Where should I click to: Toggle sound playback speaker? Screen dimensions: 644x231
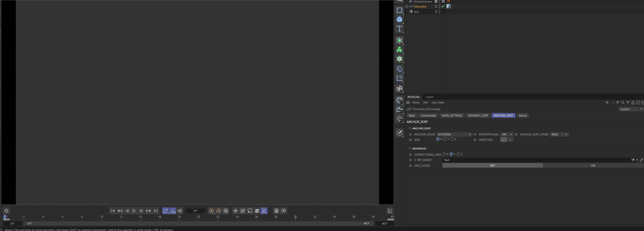tap(180, 211)
